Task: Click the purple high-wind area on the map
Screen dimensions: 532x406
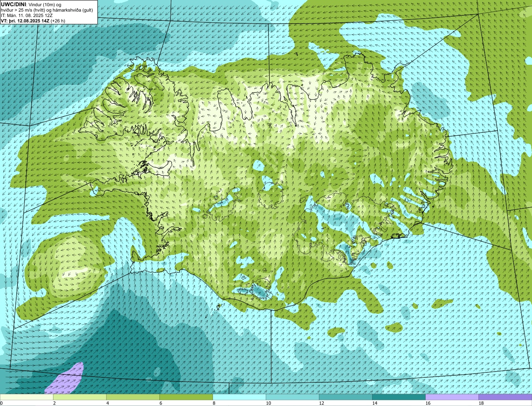Action: 66,380
